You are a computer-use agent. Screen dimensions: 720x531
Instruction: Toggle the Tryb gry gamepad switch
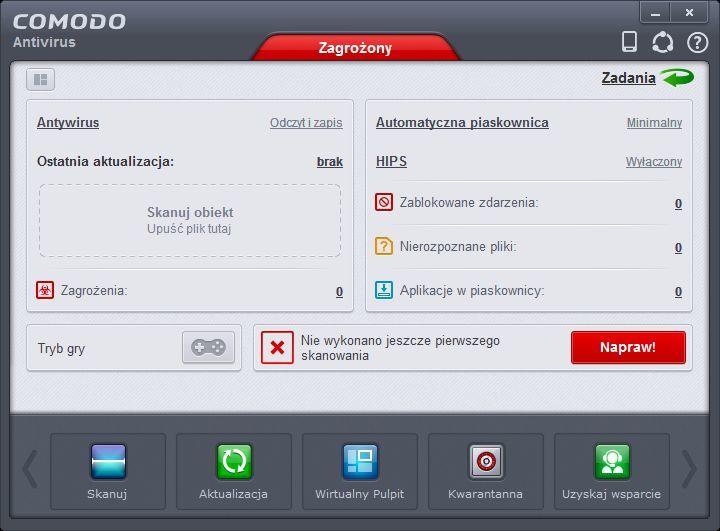tap(208, 347)
